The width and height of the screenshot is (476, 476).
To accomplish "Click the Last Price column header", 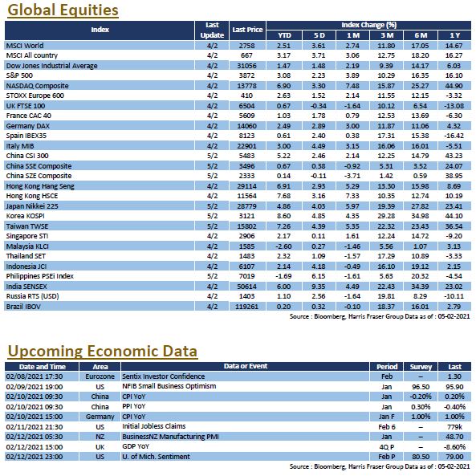I will pyautogui.click(x=247, y=30).
